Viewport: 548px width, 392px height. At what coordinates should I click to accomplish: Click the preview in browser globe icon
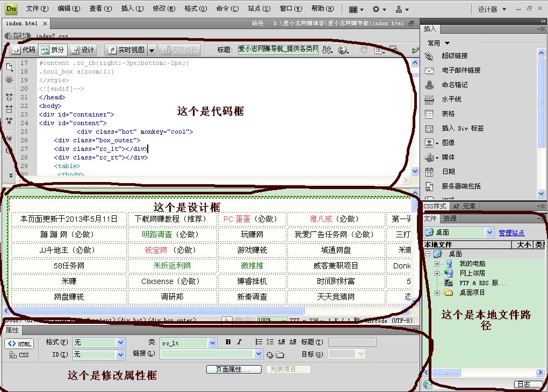[x=343, y=50]
